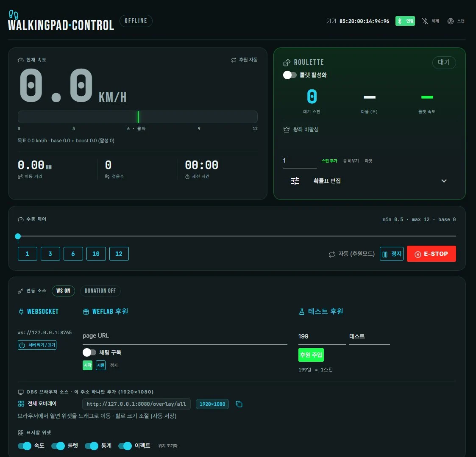The image size is (476, 457).
Task: Click the spin count input showing 1
Action: [300, 161]
